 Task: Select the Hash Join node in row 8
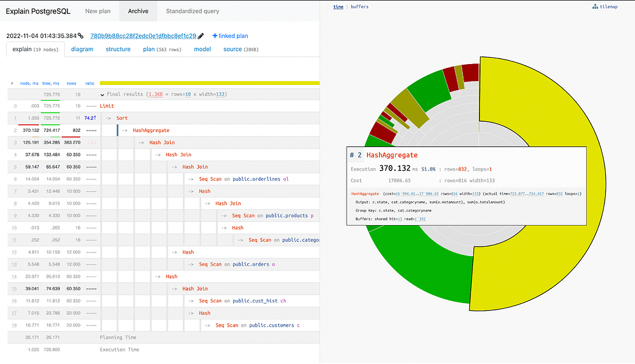coord(228,204)
